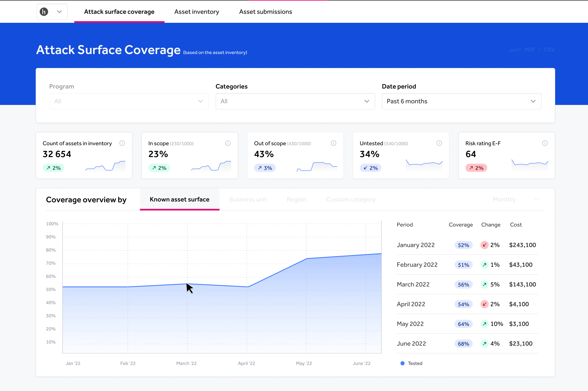Open the Asset submissions tab
Image resolution: width=588 pixels, height=391 pixels.
pyautogui.click(x=265, y=12)
